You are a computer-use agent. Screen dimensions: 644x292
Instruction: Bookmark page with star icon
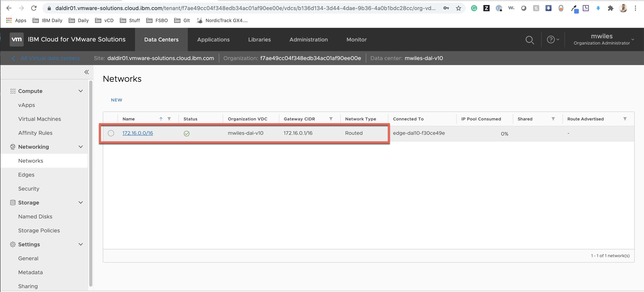(458, 8)
